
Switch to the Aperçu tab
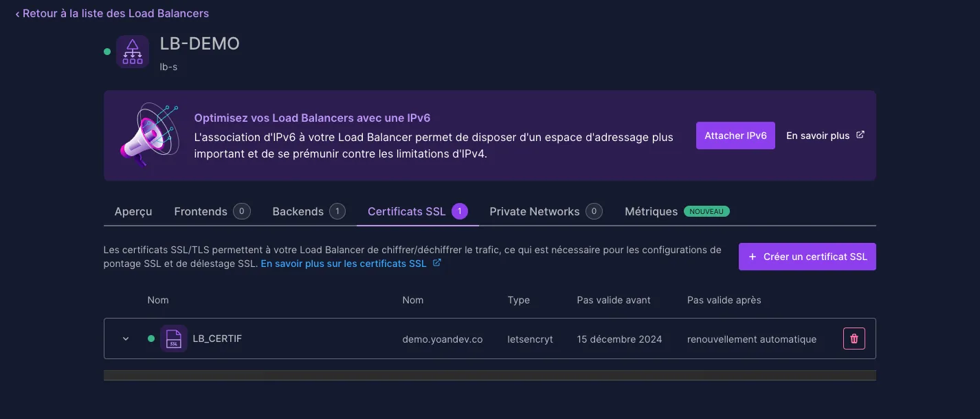coord(133,211)
